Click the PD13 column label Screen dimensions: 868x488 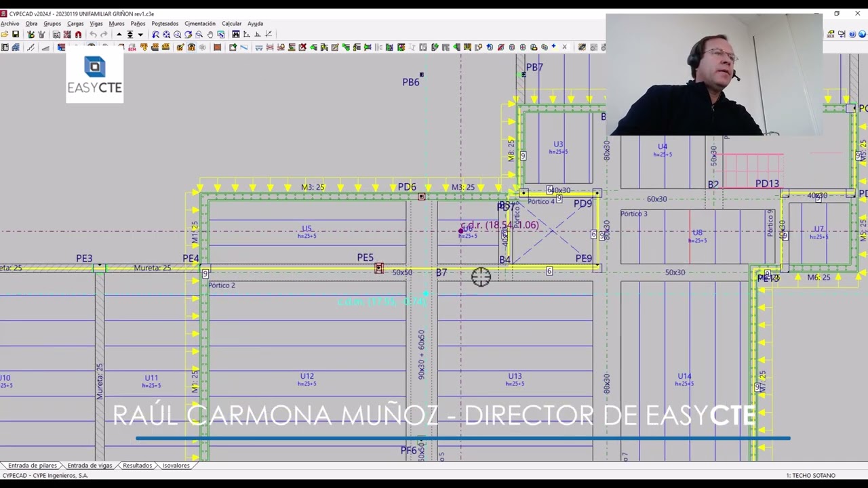point(767,184)
